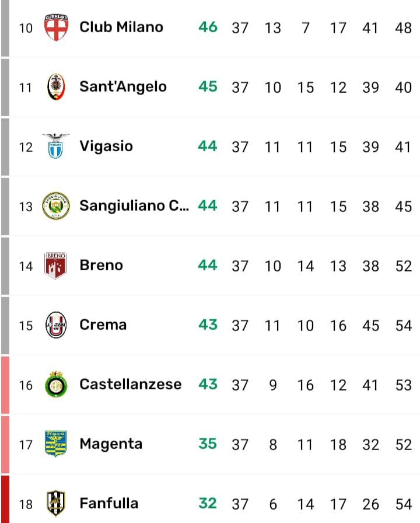Select position number 17 for Magenta

[x=26, y=444]
